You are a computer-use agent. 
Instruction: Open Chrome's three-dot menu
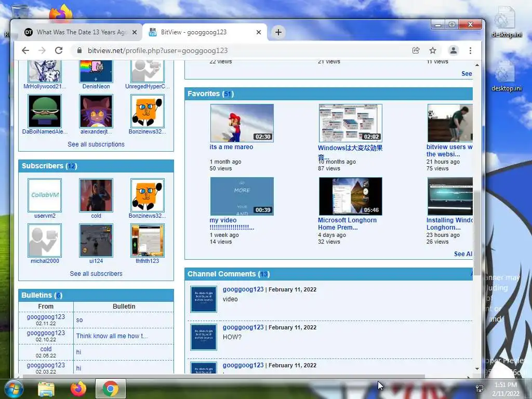[x=470, y=50]
